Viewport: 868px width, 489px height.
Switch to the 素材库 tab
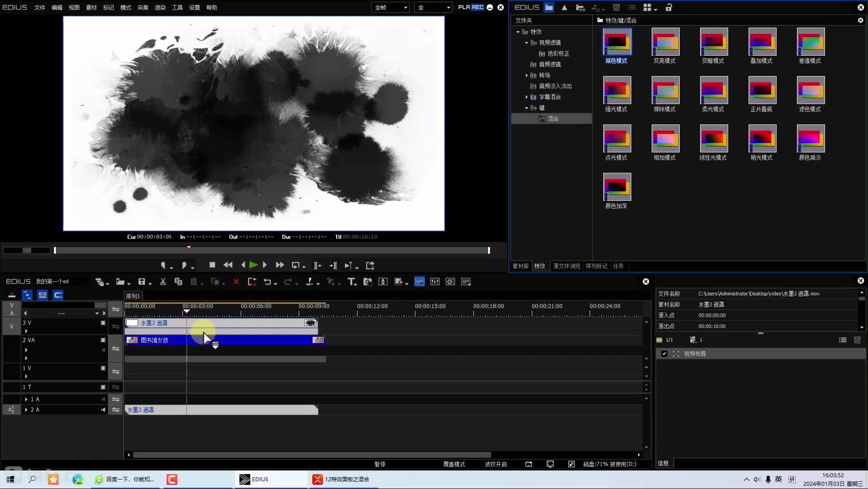click(x=520, y=266)
